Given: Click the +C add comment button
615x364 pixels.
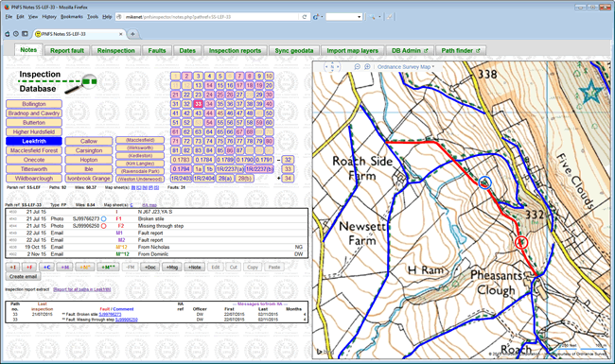Looking at the screenshot, I should point(46,268).
